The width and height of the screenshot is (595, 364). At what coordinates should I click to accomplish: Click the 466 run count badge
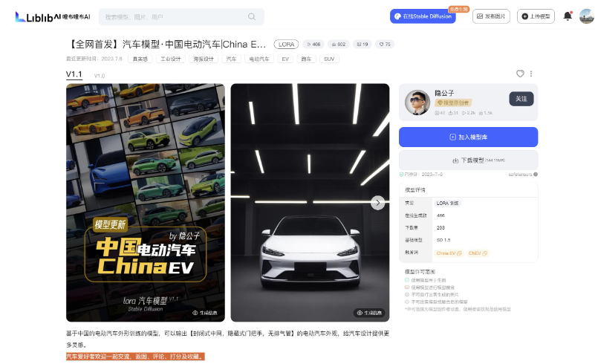point(313,45)
